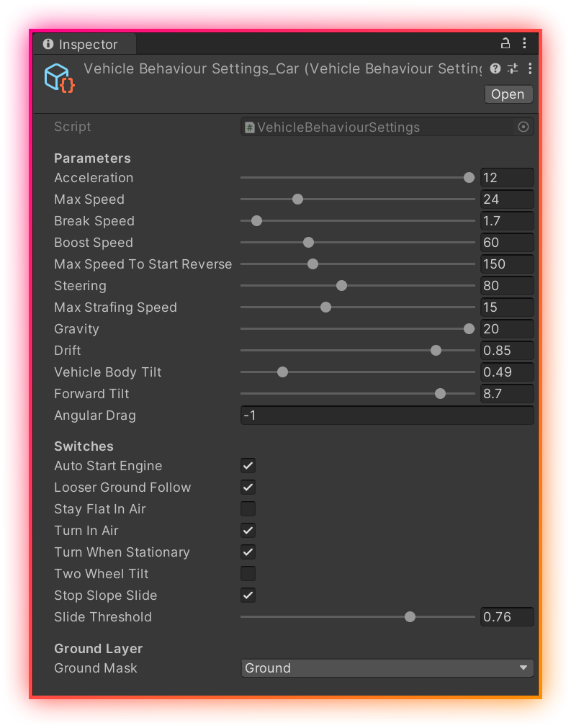Click the VehicleBehaviourSettings script file icon
This screenshot has width=571, height=728.
point(250,127)
